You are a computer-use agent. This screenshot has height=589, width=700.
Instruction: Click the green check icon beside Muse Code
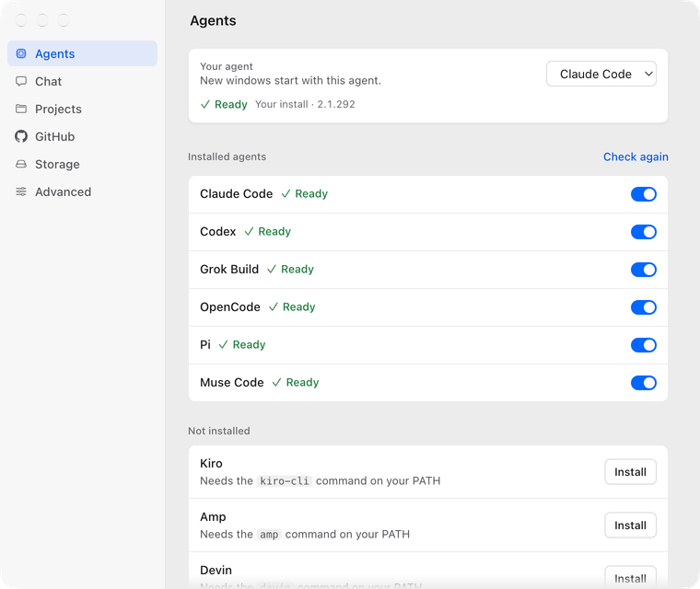(277, 383)
